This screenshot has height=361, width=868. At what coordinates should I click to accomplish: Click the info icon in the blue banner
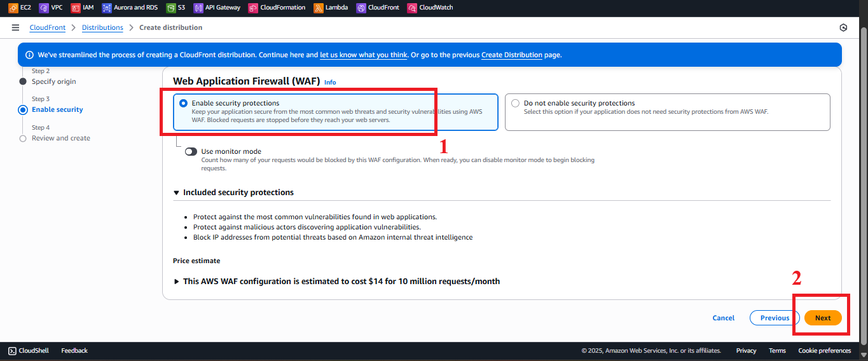[x=29, y=55]
